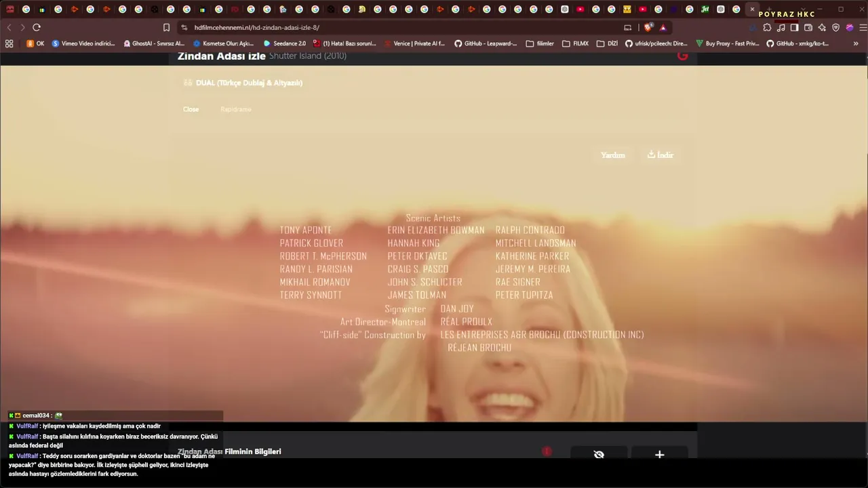Viewport: 868px width, 488px height.
Task: Reload the page with the refresh icon
Action: tap(37, 27)
